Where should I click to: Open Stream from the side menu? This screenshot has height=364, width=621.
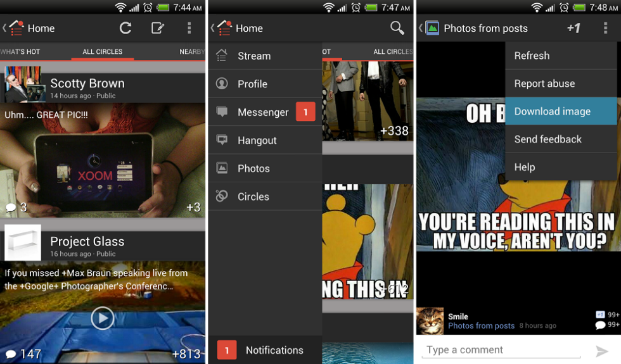pos(265,56)
